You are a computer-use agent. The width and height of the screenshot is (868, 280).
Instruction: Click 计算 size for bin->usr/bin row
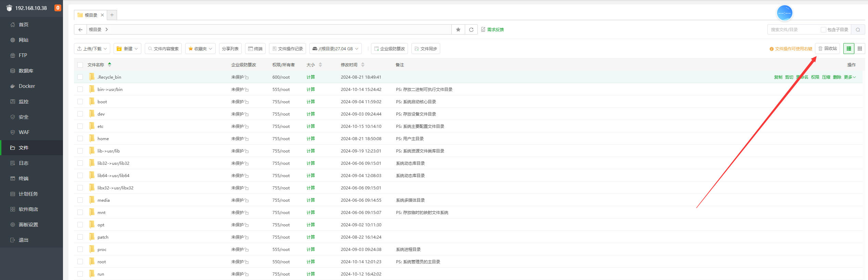click(310, 90)
